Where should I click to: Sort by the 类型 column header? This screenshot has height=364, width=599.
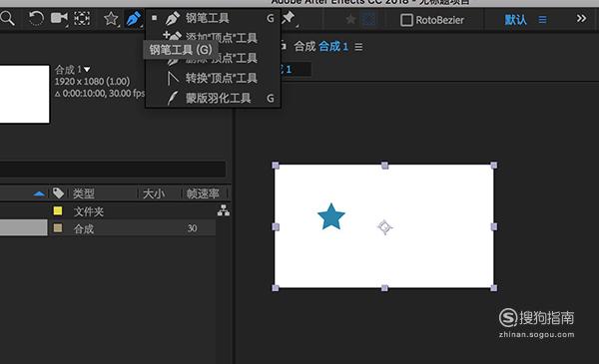pos(83,193)
